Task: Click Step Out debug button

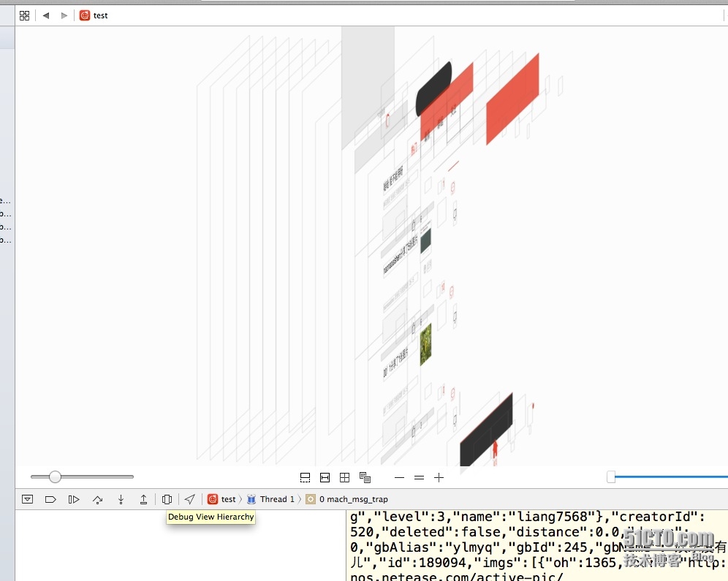Action: click(x=143, y=499)
